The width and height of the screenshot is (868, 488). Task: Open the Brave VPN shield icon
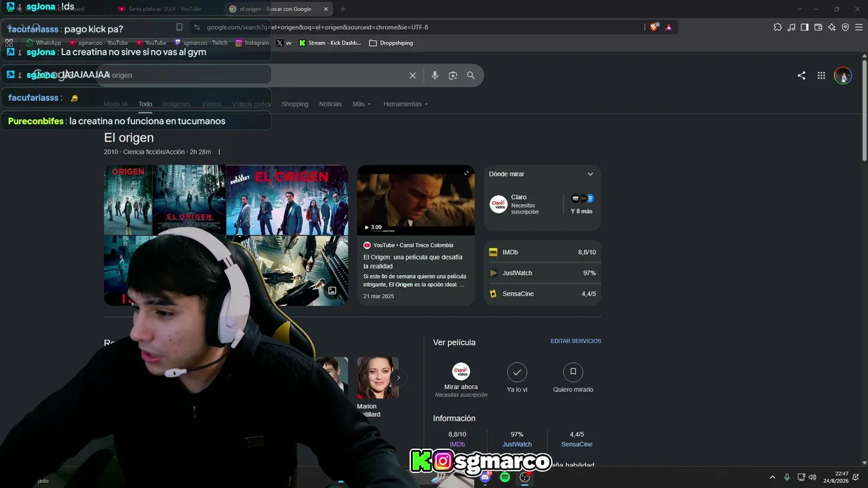pyautogui.click(x=845, y=27)
